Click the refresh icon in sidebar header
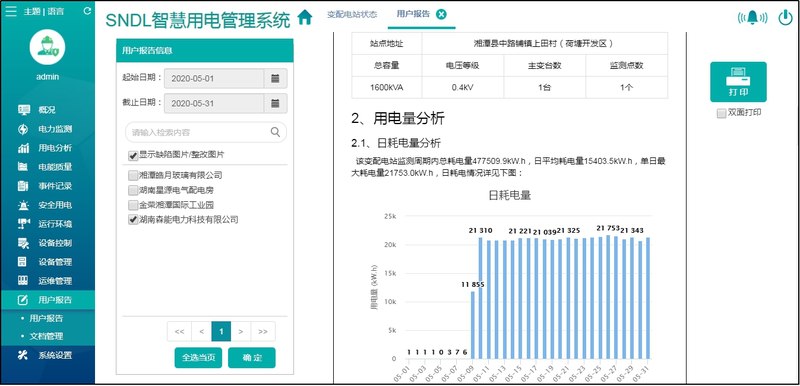Image resolution: width=800 pixels, height=386 pixels. (x=87, y=11)
